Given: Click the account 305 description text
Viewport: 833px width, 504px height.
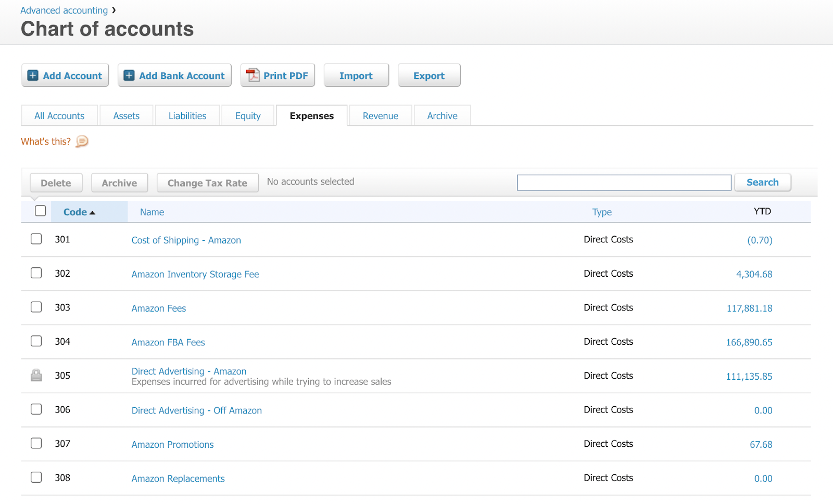Looking at the screenshot, I should (x=261, y=382).
